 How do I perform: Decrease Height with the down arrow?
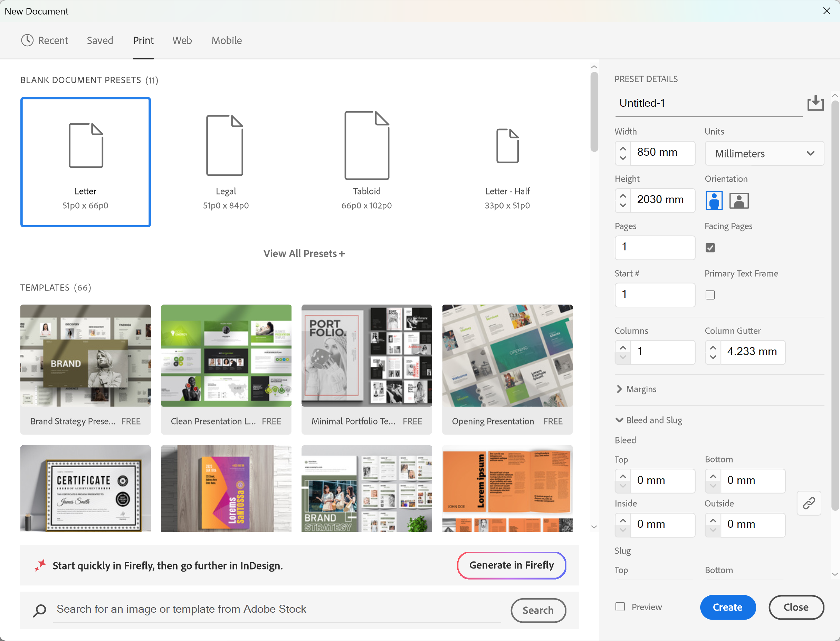coord(622,205)
